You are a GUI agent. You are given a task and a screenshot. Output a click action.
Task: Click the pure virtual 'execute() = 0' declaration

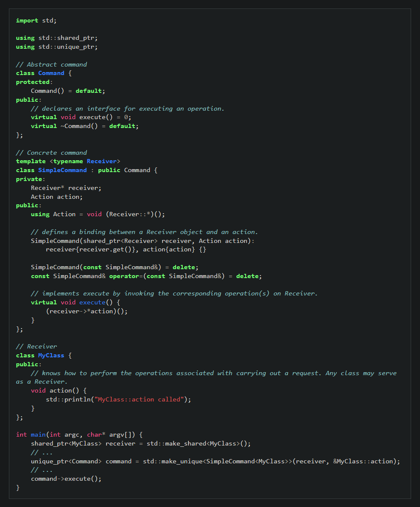click(105, 117)
